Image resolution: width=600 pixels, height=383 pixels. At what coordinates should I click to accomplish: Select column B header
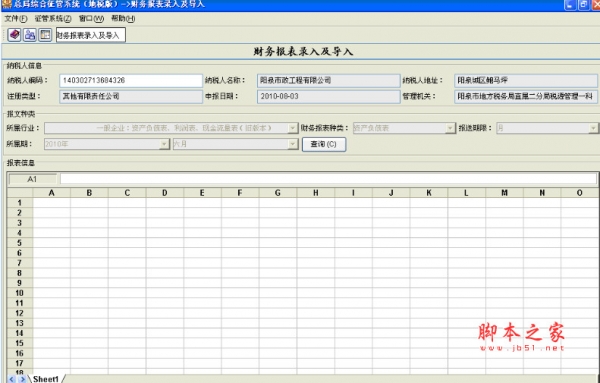pyautogui.click(x=89, y=193)
